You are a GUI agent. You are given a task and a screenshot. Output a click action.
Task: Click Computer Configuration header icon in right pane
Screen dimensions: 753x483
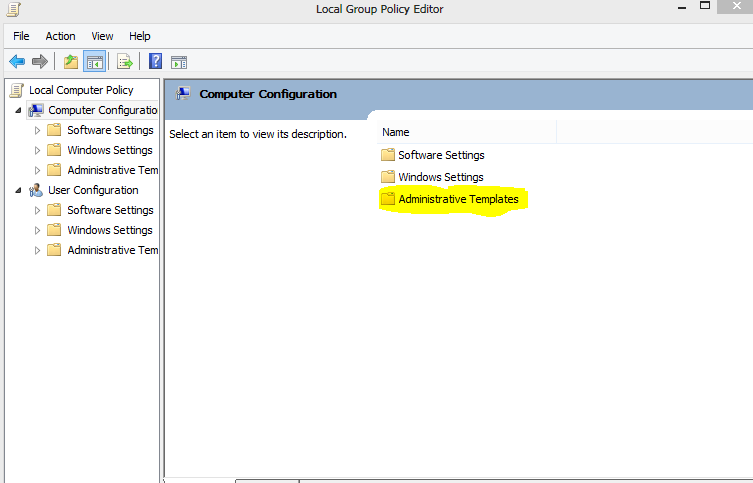(183, 94)
